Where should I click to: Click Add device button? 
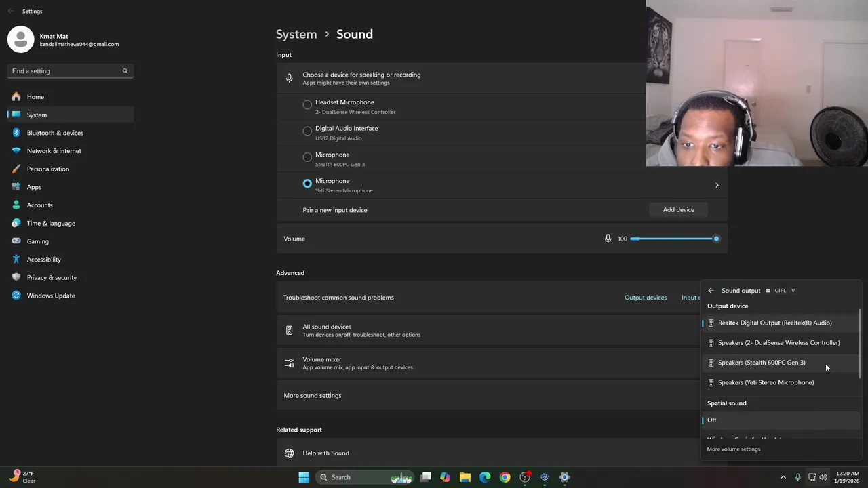click(678, 210)
